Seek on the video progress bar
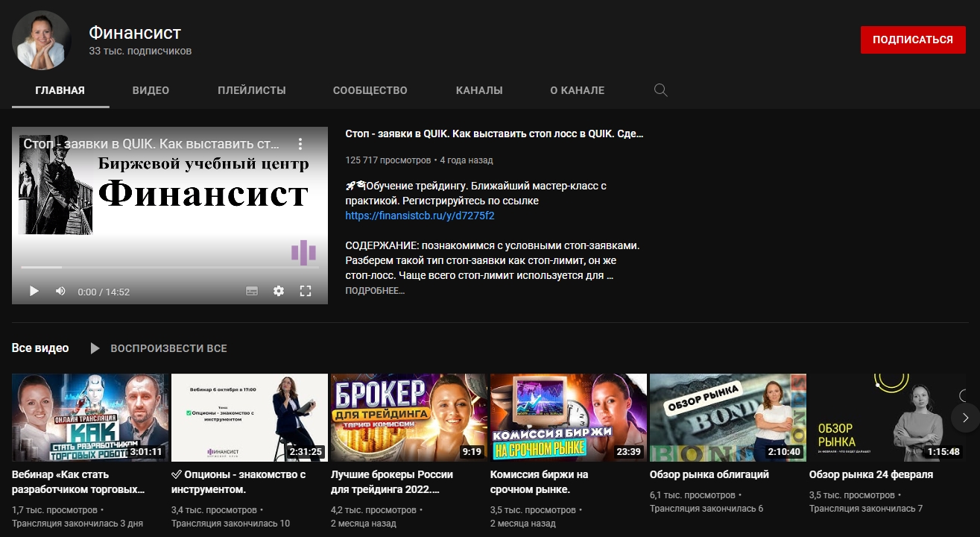Image resolution: width=980 pixels, height=537 pixels. coord(170,267)
